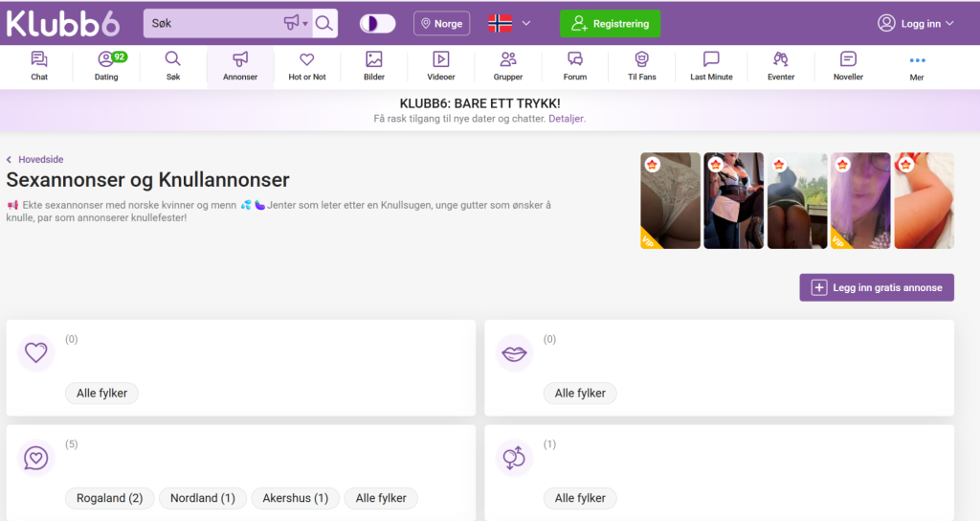Open the Mer more options menu
This screenshot has height=521, width=980.
pyautogui.click(x=917, y=65)
